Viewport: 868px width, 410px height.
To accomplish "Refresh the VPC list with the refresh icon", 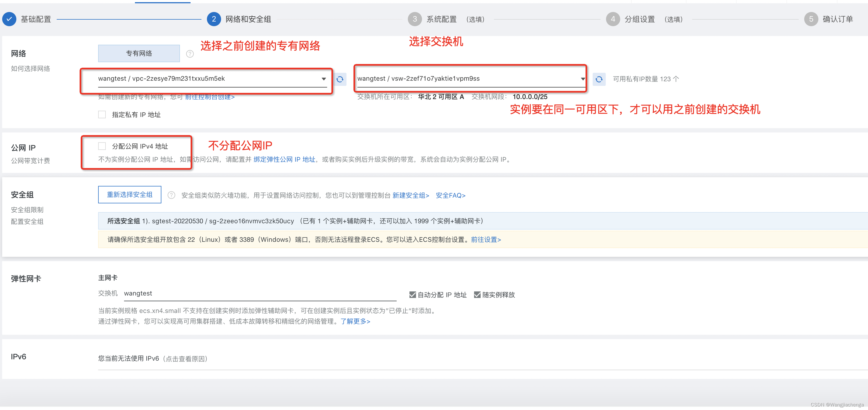I will (340, 79).
